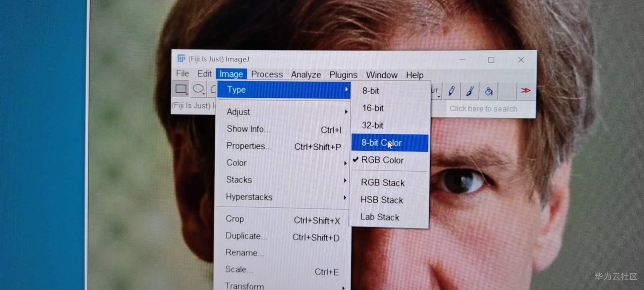Choose Rename... from Image menu
This screenshot has height=290, width=644.
(x=282, y=253)
